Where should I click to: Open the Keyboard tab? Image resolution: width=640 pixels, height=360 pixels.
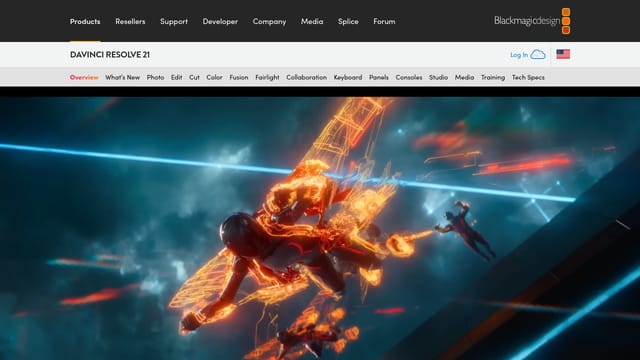(348, 77)
